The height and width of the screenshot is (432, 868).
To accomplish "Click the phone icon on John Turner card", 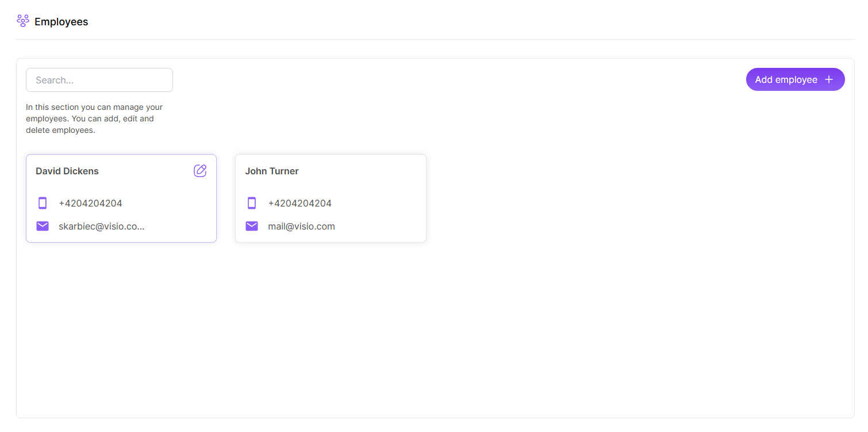I will (x=252, y=203).
